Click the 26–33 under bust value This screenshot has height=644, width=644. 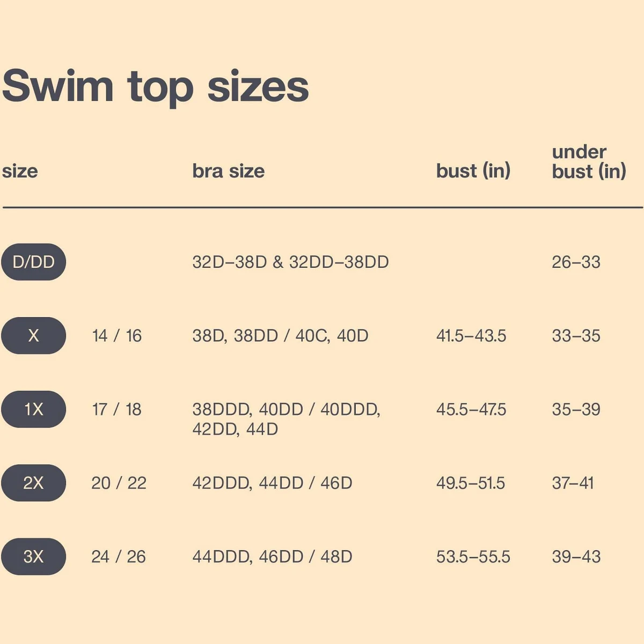coord(576,262)
